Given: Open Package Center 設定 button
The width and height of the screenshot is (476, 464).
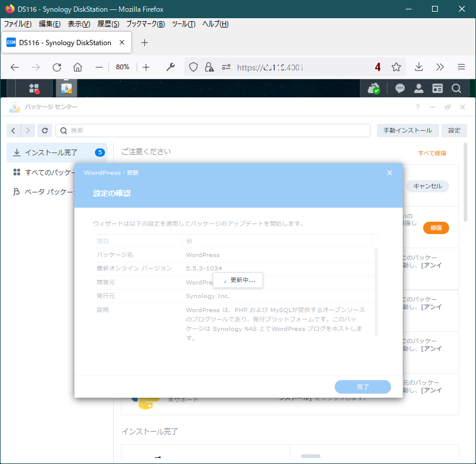Looking at the screenshot, I should [454, 131].
